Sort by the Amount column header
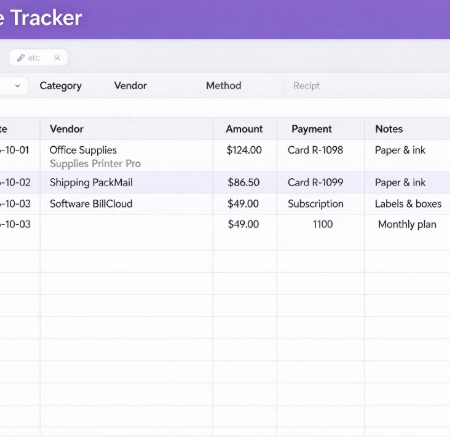 pyautogui.click(x=244, y=129)
